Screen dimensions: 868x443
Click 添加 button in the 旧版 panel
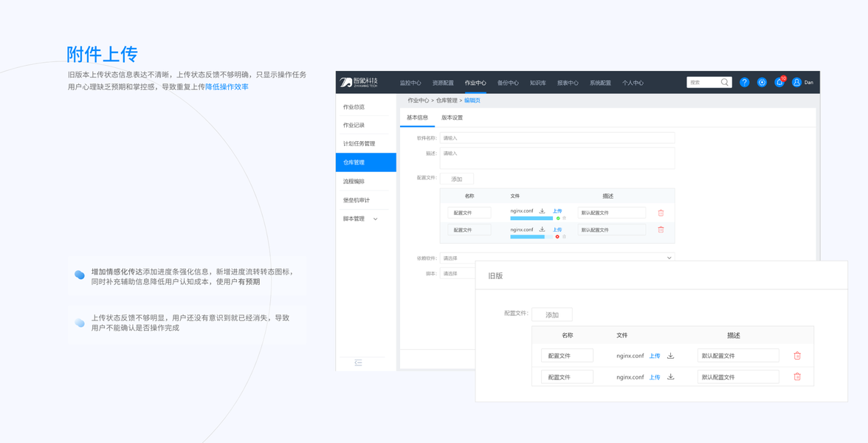click(x=552, y=315)
